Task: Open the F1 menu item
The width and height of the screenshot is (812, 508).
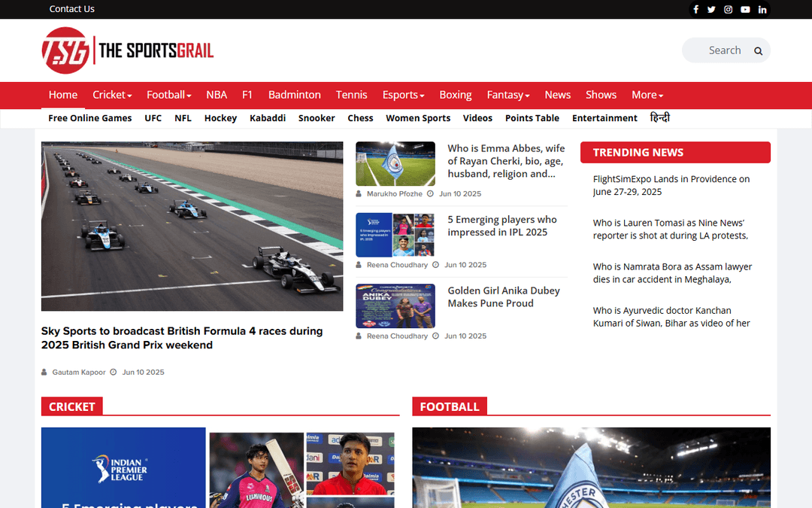Action: 247,95
